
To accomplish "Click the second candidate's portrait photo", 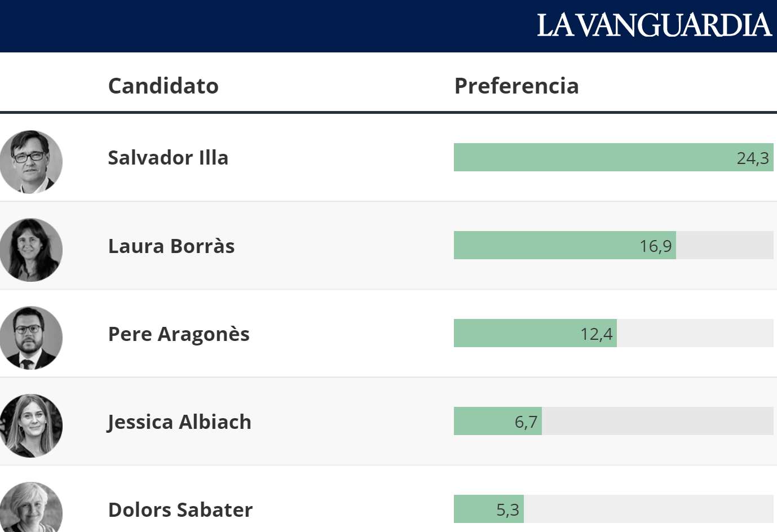I will pos(31,250).
